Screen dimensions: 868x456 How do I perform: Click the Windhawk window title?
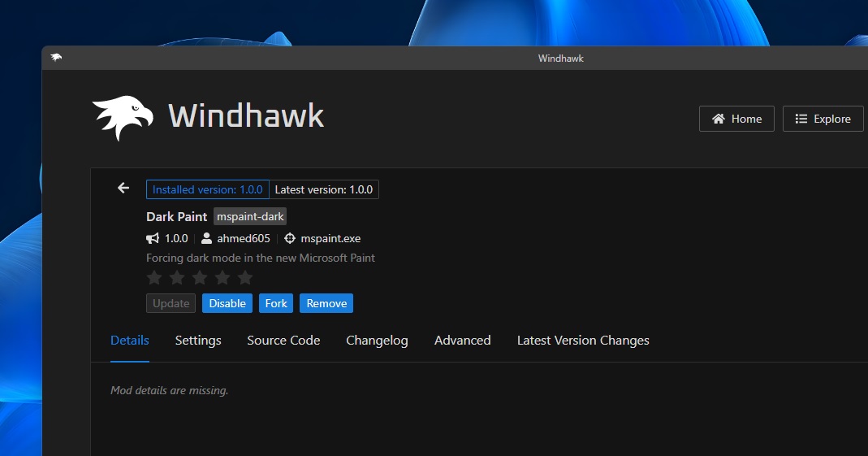(x=561, y=59)
